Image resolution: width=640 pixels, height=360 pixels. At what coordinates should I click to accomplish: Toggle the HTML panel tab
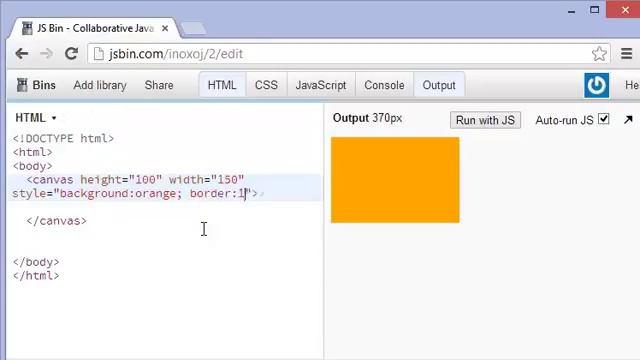[x=222, y=85]
